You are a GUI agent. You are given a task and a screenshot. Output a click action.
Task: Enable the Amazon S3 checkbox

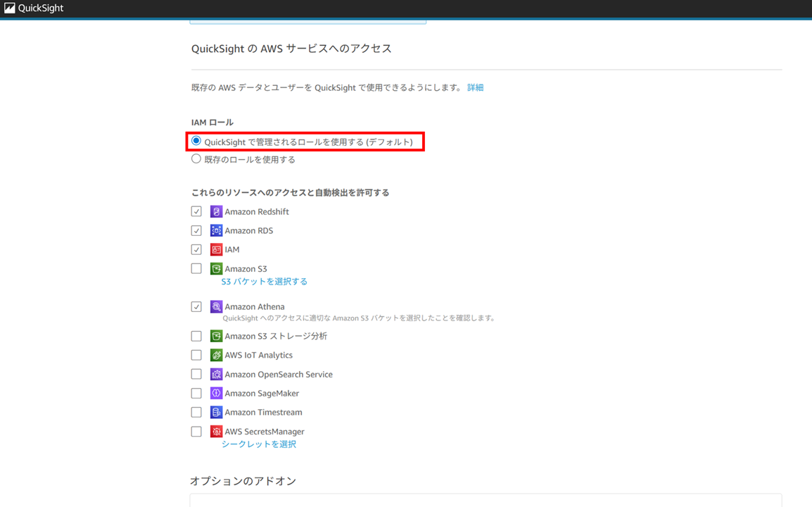196,268
